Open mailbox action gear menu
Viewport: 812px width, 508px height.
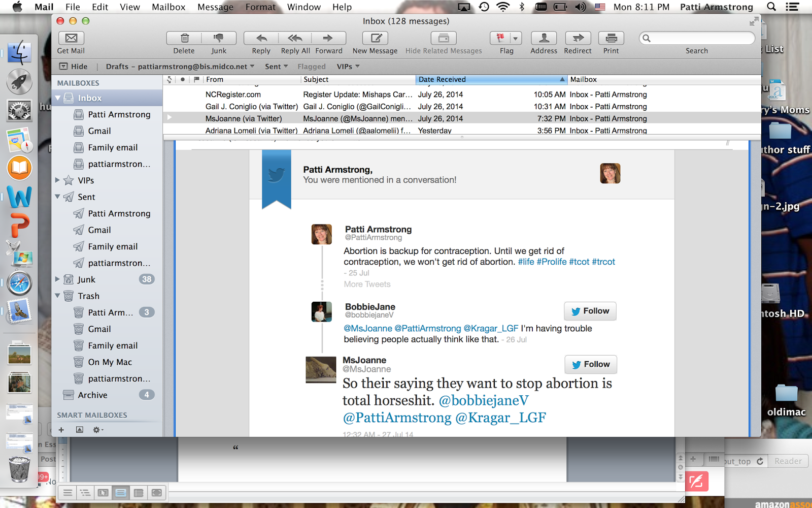tap(98, 430)
